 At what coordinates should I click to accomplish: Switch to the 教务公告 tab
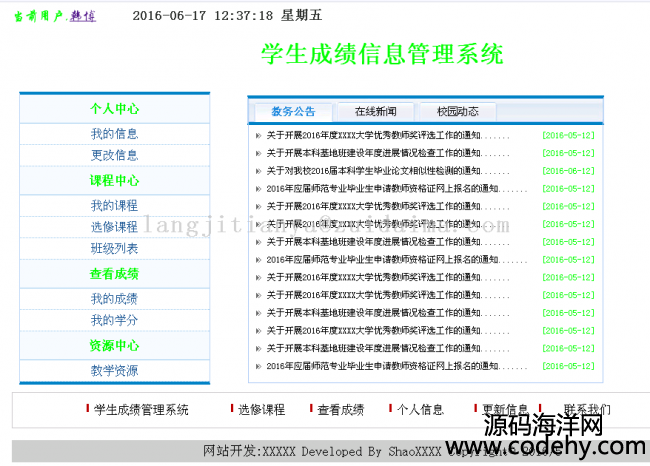[293, 112]
